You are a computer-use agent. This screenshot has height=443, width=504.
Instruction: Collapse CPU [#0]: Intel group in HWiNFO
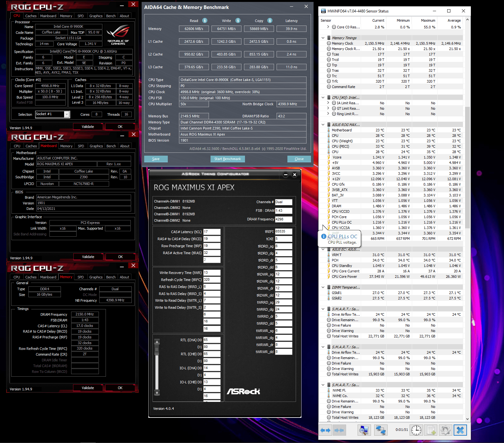pos(323,98)
